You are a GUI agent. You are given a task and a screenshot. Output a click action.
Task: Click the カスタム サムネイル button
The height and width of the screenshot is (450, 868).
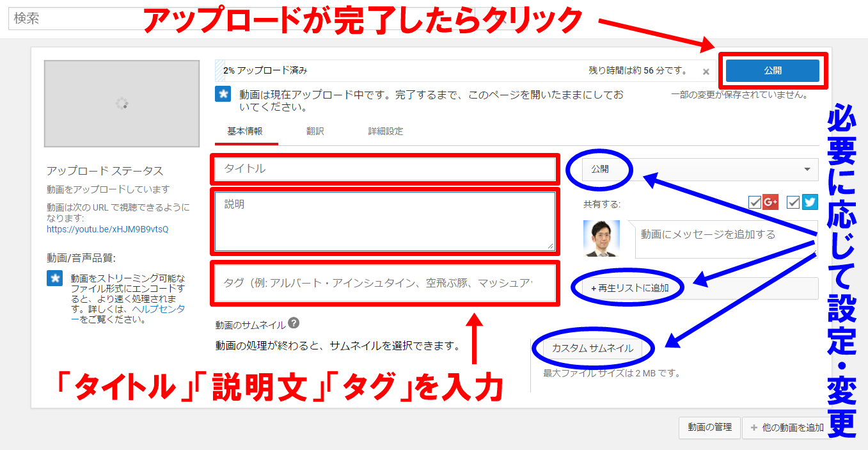point(592,348)
